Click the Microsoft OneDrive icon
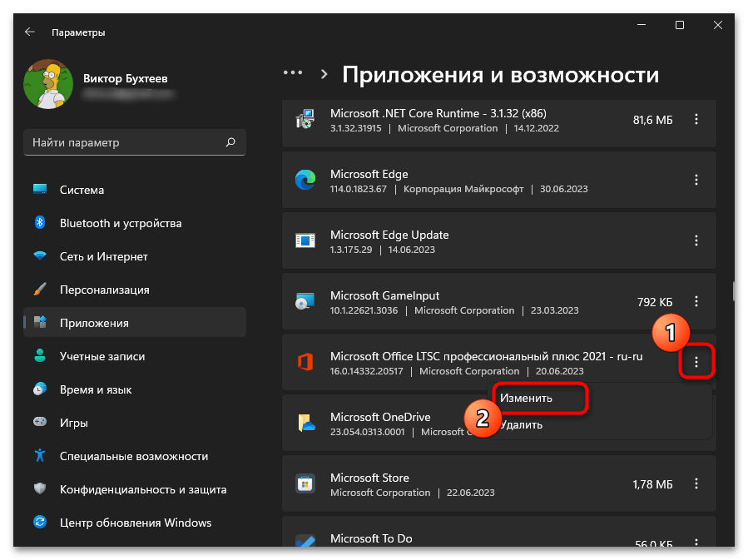748x560 pixels. (x=306, y=423)
